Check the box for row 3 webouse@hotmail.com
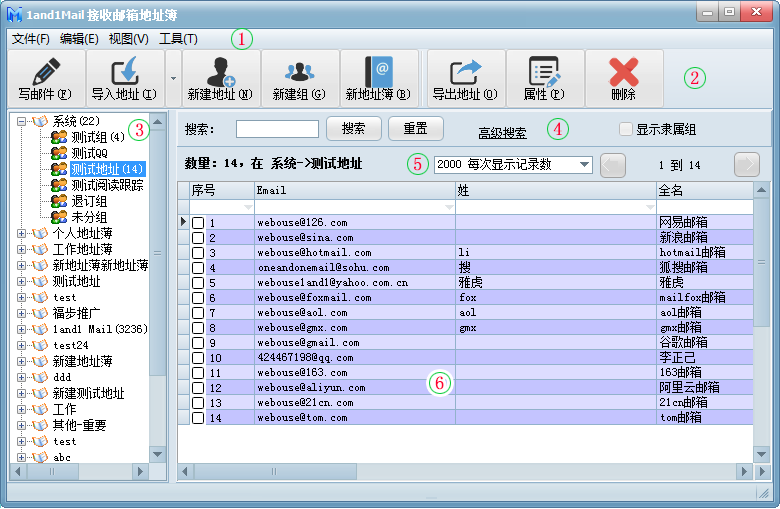Screen dimensions: 780x509 point(198,252)
